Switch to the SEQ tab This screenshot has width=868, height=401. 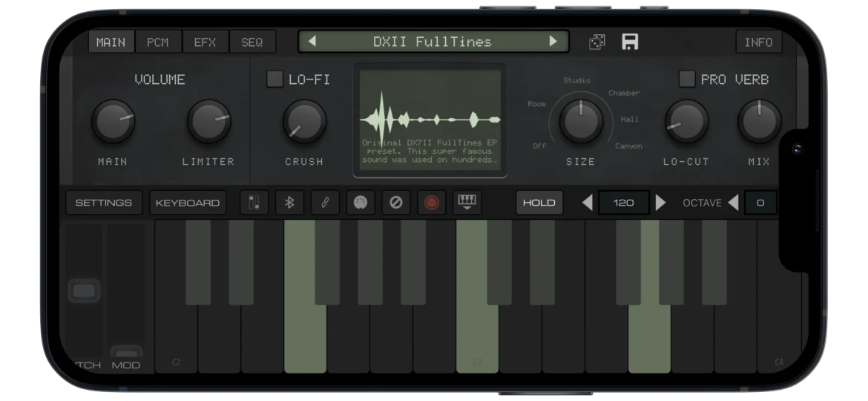pyautogui.click(x=252, y=42)
